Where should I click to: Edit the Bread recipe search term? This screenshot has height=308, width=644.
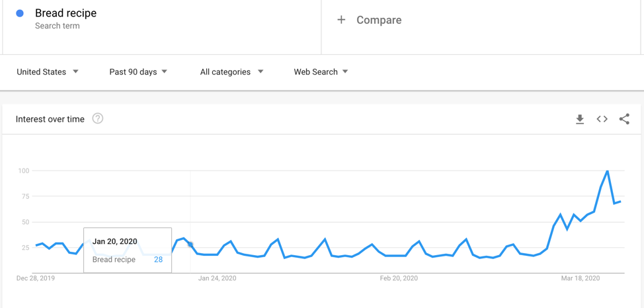(65, 13)
